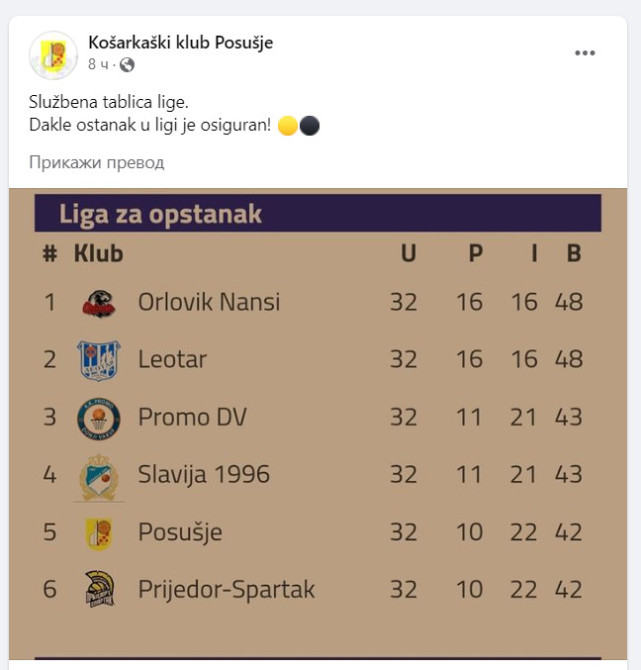This screenshot has width=641, height=670.
Task: Click "Прикажи превод" translation link
Action: [x=96, y=162]
